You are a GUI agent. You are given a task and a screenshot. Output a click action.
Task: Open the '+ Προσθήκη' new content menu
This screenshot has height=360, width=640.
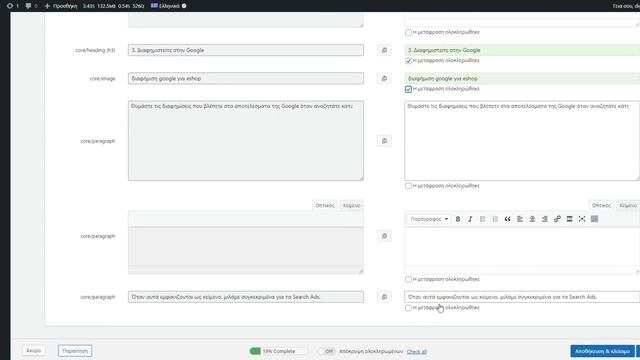point(61,6)
